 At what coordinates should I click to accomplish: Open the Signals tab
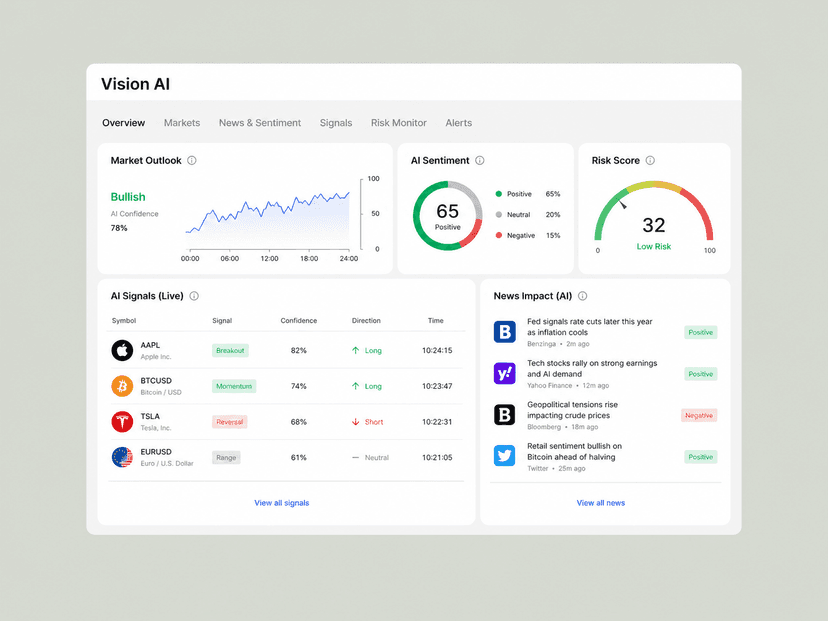pos(336,123)
